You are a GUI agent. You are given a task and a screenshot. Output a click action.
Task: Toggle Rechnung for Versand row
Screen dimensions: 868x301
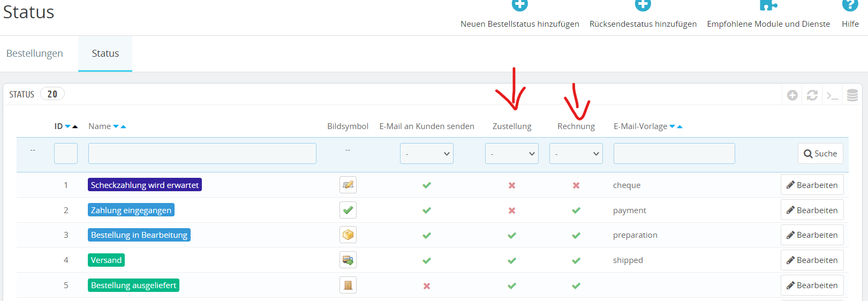click(x=576, y=261)
